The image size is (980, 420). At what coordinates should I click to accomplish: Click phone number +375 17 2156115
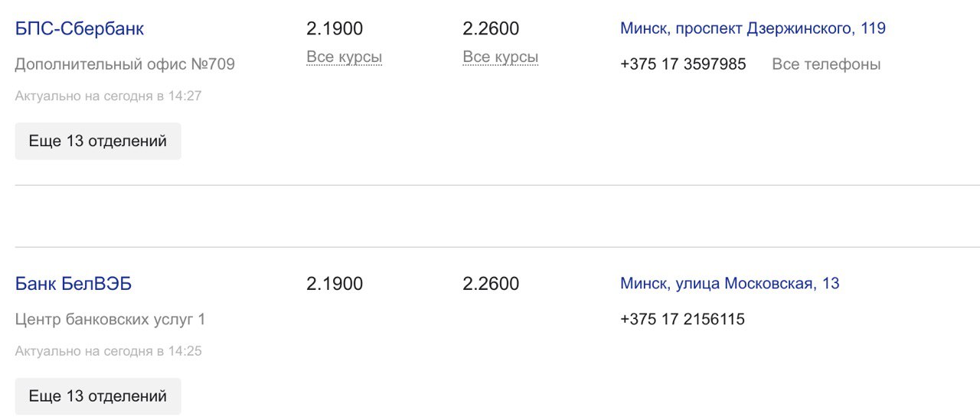(x=682, y=319)
